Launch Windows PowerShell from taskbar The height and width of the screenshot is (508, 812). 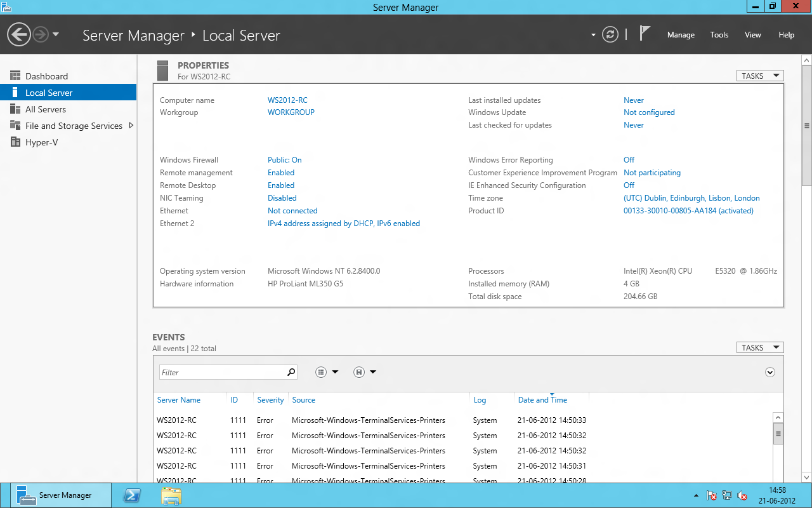pyautogui.click(x=133, y=495)
